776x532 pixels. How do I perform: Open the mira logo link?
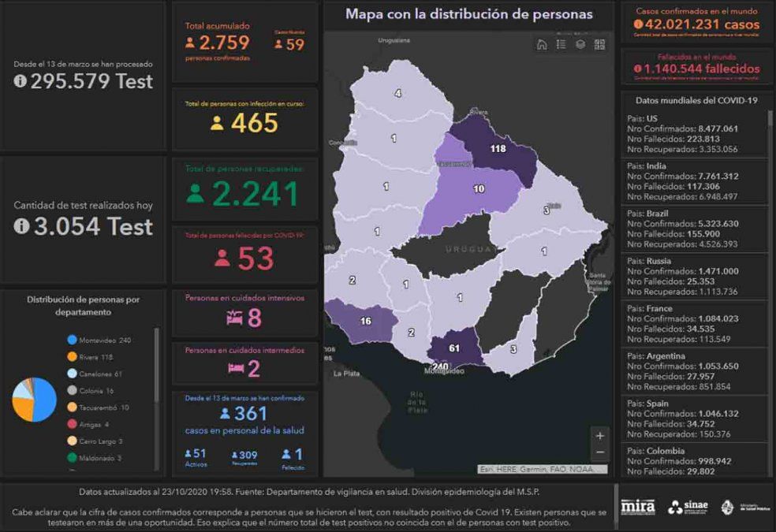637,507
